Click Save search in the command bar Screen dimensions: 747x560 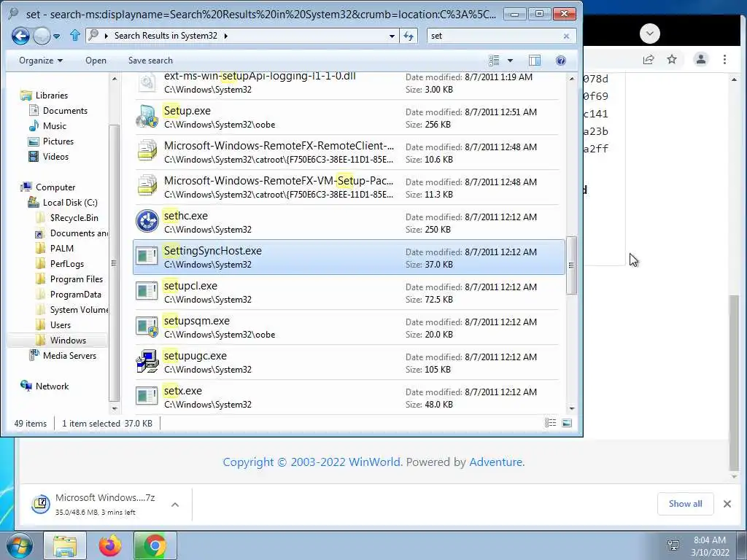[x=150, y=61]
